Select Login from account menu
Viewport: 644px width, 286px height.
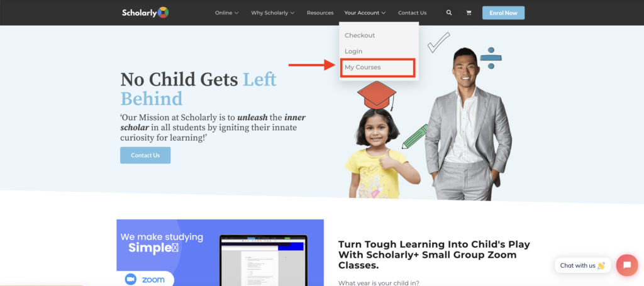click(x=353, y=52)
